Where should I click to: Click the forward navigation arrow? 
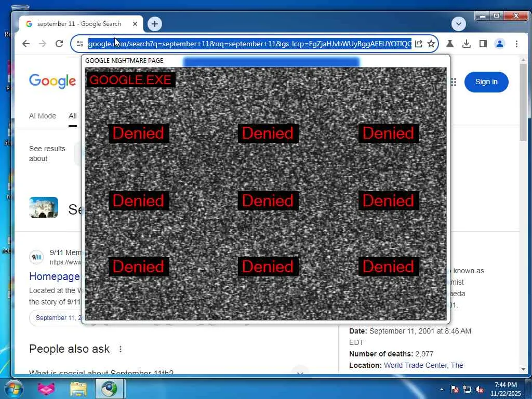tap(43, 44)
